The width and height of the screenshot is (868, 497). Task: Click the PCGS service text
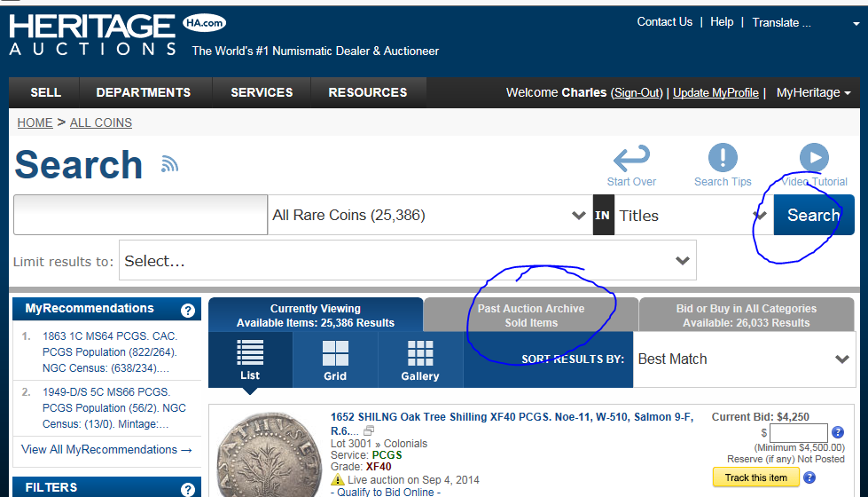coord(387,455)
